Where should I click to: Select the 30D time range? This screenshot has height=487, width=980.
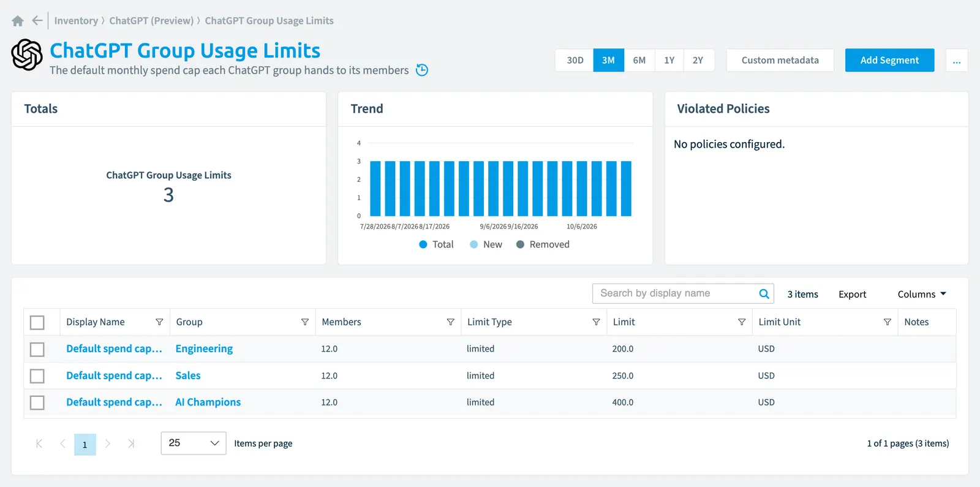click(x=575, y=60)
